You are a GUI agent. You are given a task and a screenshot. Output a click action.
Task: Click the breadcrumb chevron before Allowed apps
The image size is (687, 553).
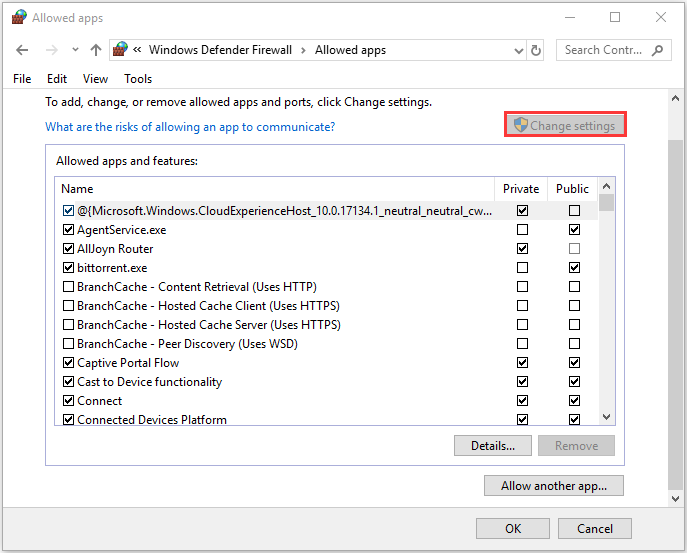303,50
